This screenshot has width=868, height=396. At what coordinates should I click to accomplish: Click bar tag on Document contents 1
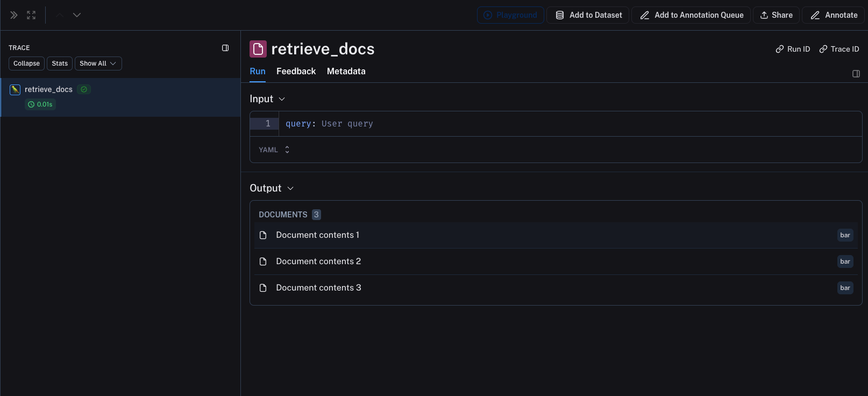coord(845,235)
